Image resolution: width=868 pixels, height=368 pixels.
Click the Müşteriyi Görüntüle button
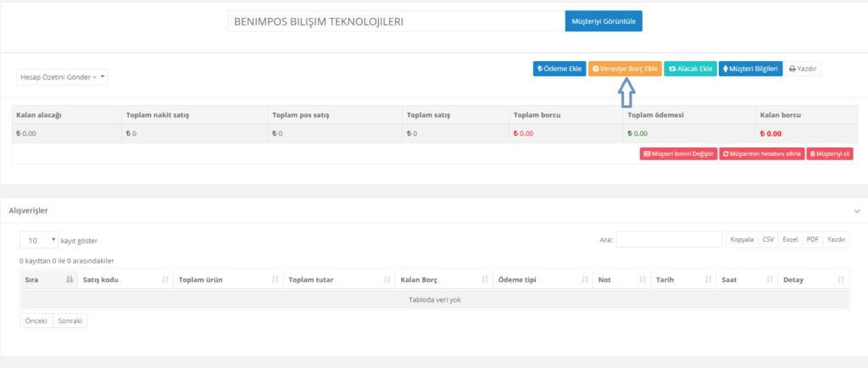[x=604, y=21]
